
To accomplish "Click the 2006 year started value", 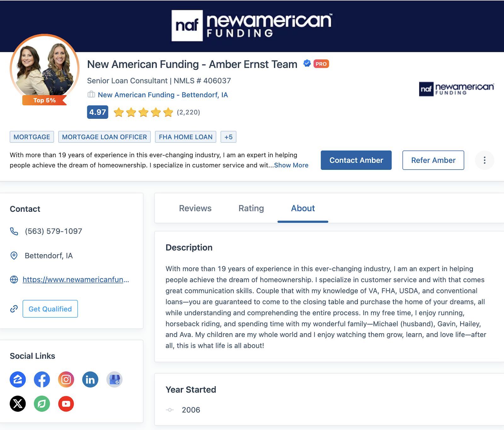I will (191, 410).
